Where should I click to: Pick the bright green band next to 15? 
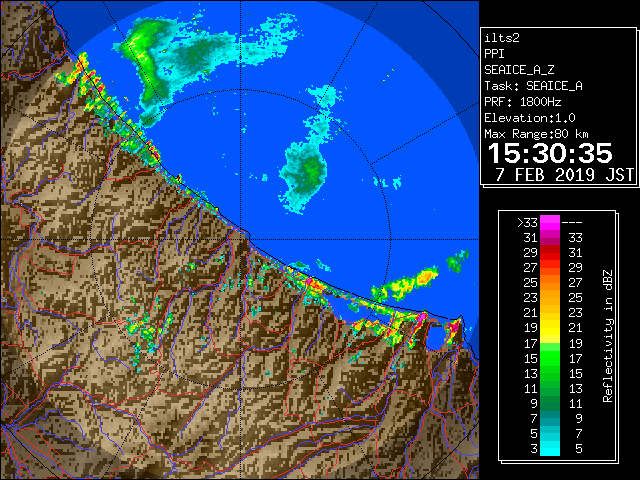point(550,358)
